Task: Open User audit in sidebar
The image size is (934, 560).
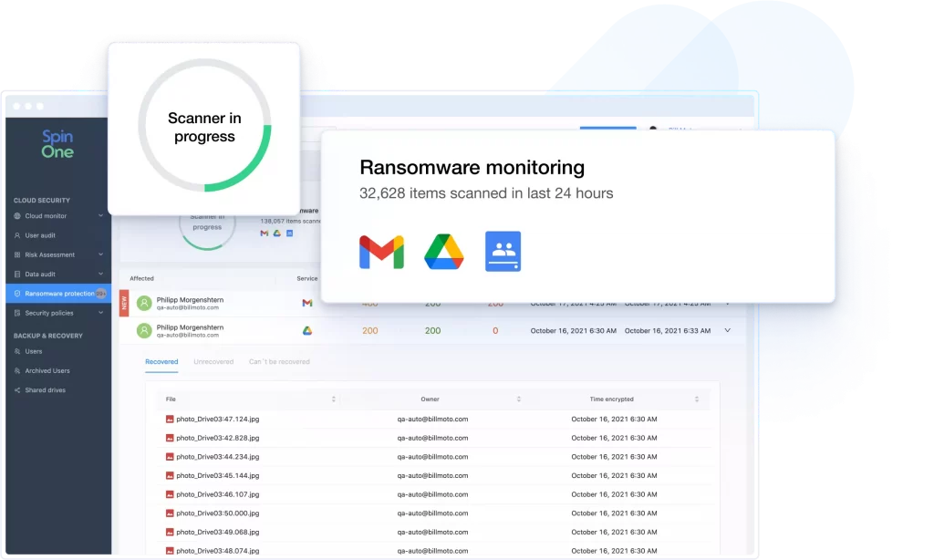Action: click(40, 235)
